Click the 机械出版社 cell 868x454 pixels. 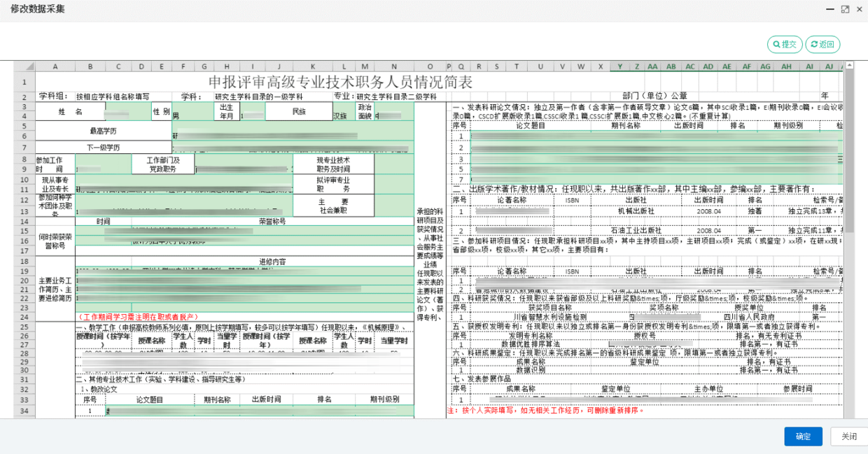[636, 211]
